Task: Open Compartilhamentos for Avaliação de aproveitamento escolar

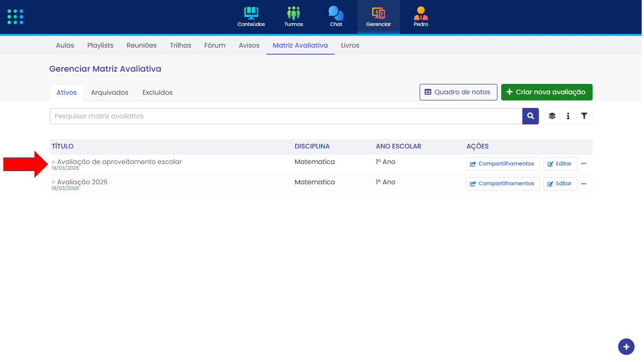Action: (503, 164)
